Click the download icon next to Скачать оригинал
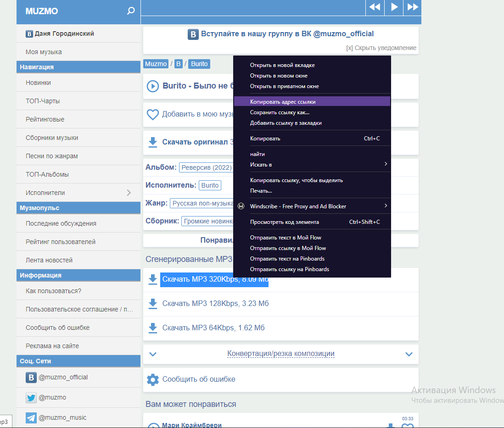This screenshot has height=428, width=504. (153, 142)
